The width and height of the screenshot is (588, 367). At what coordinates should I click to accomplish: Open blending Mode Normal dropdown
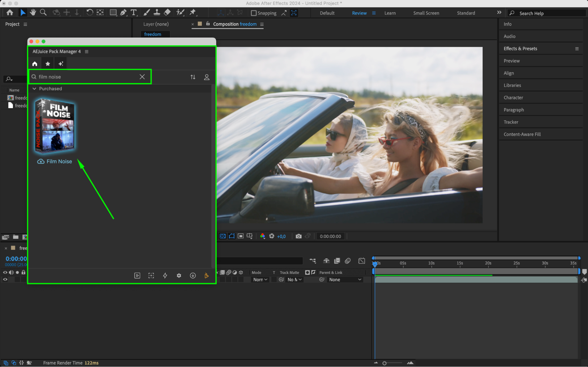tap(260, 280)
